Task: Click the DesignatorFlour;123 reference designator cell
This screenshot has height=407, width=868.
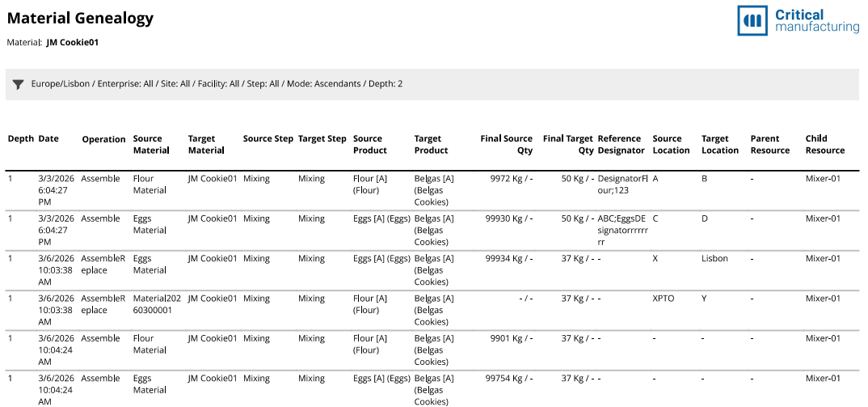Action: coord(622,184)
